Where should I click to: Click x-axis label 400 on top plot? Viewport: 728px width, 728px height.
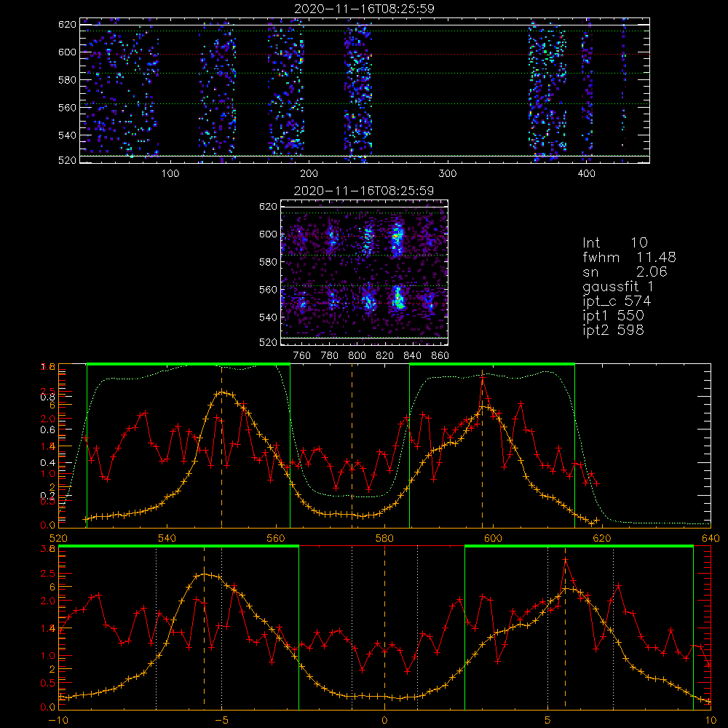(586, 174)
